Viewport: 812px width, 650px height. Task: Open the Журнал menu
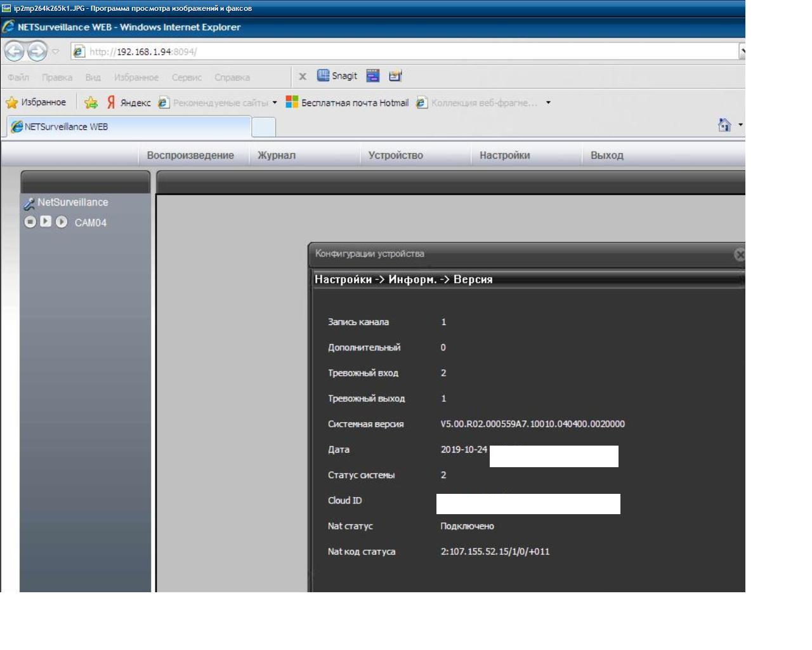(x=277, y=156)
